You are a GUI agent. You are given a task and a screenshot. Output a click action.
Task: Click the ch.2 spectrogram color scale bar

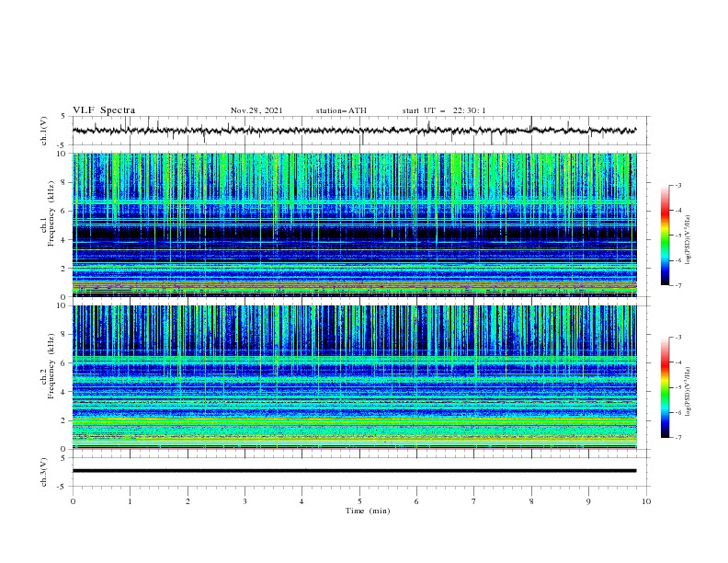pos(665,387)
